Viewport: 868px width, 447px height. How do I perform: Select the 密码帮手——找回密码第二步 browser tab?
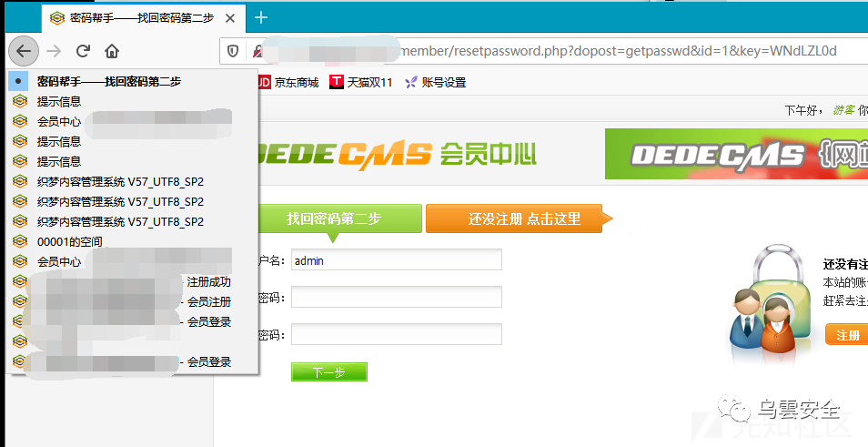[x=143, y=18]
